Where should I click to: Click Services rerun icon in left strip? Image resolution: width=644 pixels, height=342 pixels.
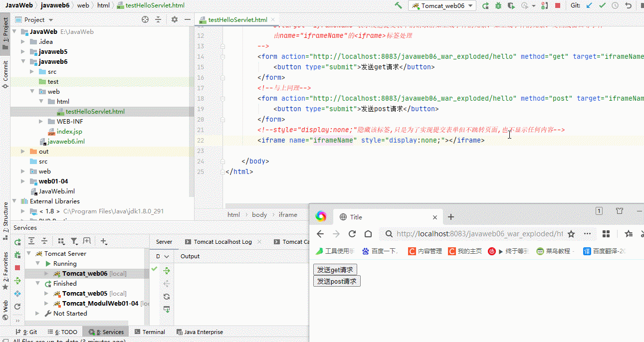coord(17,242)
